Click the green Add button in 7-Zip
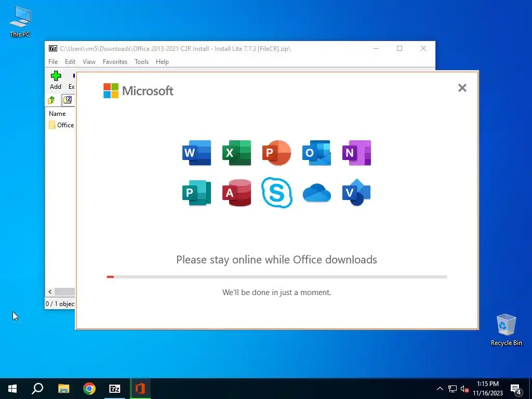The height and width of the screenshot is (399, 532). click(56, 81)
